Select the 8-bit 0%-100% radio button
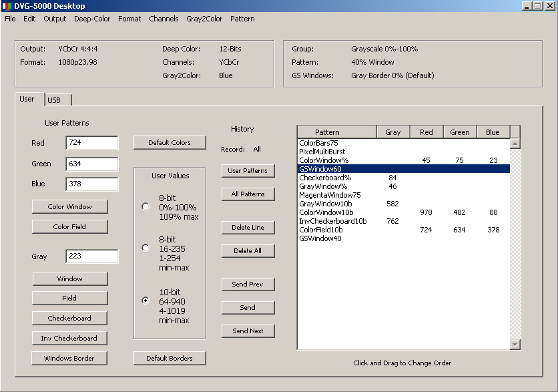Image resolution: width=558 pixels, height=392 pixels. (146, 207)
